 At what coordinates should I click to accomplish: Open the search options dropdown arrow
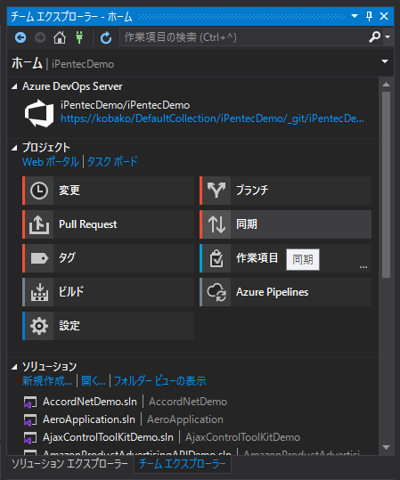[x=387, y=37]
